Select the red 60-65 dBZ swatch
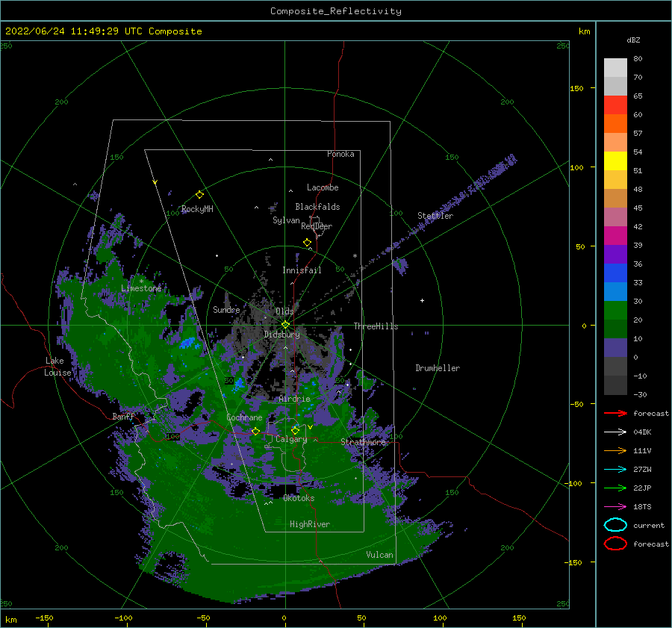The image size is (672, 628). pyautogui.click(x=615, y=105)
